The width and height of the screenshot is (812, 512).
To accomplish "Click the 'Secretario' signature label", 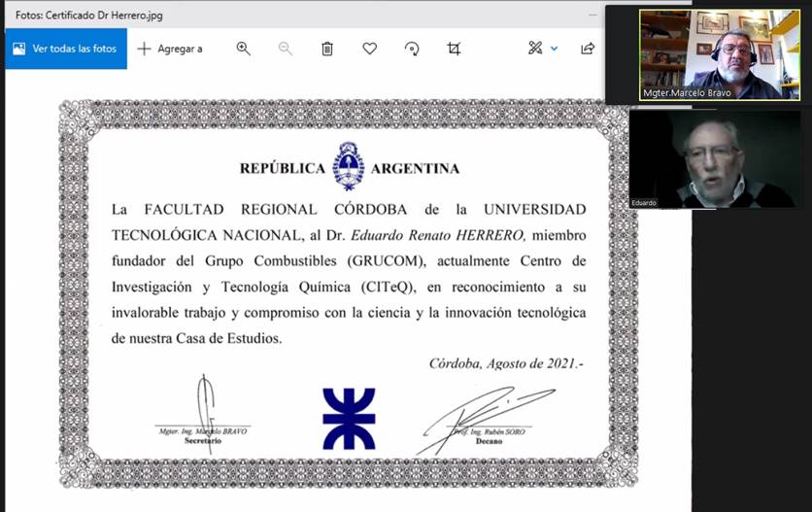I will pos(203,440).
